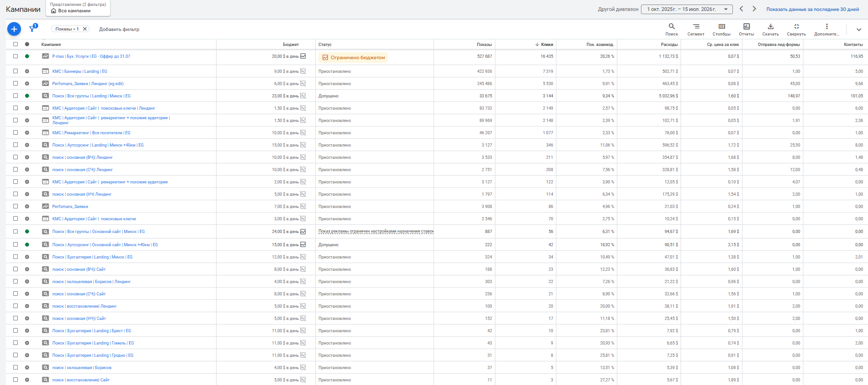The image size is (868, 385).
Task: Open campaign 'КМС | Баннеры | Landing | EG'
Action: (80, 71)
